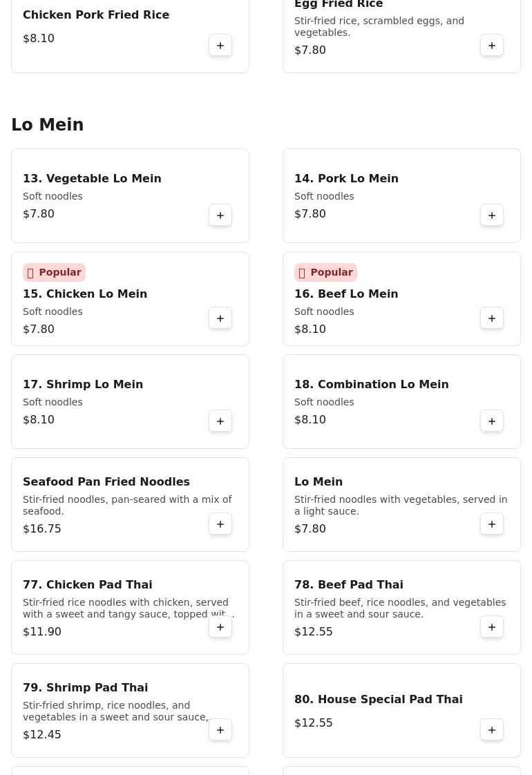The height and width of the screenshot is (775, 532).
Task: Add 17. Shrimp Lo Mein to order
Action: (x=220, y=421)
